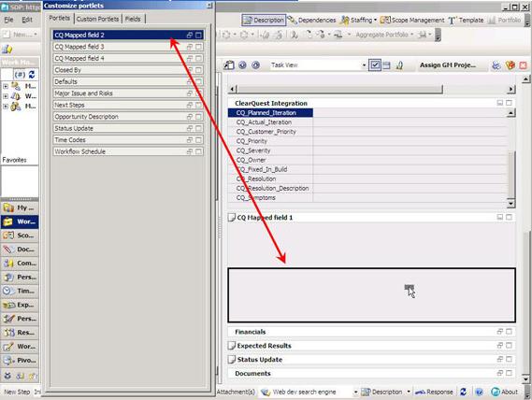The width and height of the screenshot is (532, 400).
Task: Open the Pivo... navigation button
Action: 20,361
